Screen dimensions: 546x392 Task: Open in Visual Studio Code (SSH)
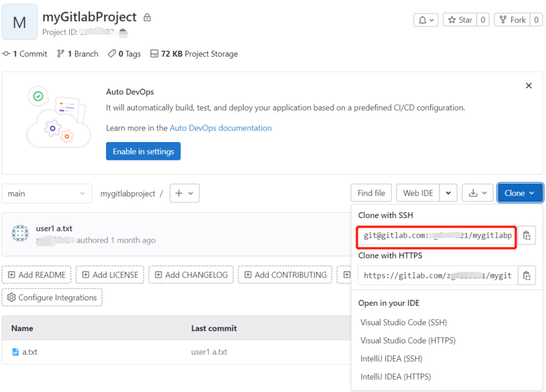pyautogui.click(x=404, y=323)
